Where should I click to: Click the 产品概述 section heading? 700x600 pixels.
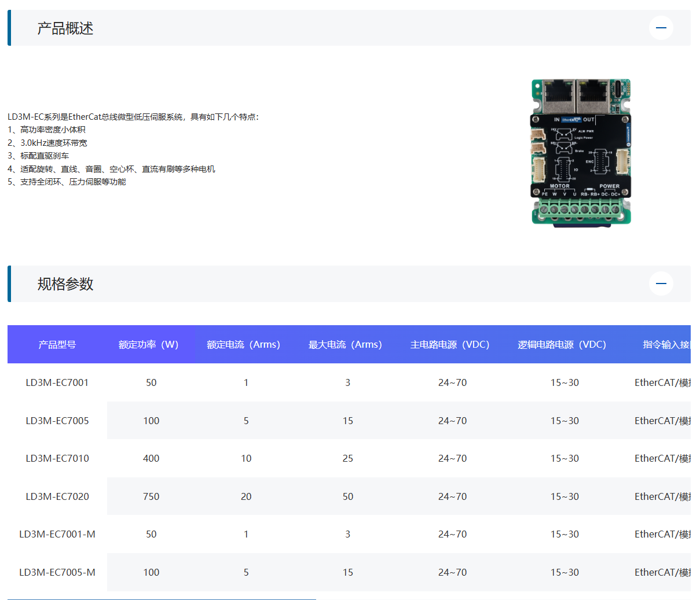tap(65, 28)
